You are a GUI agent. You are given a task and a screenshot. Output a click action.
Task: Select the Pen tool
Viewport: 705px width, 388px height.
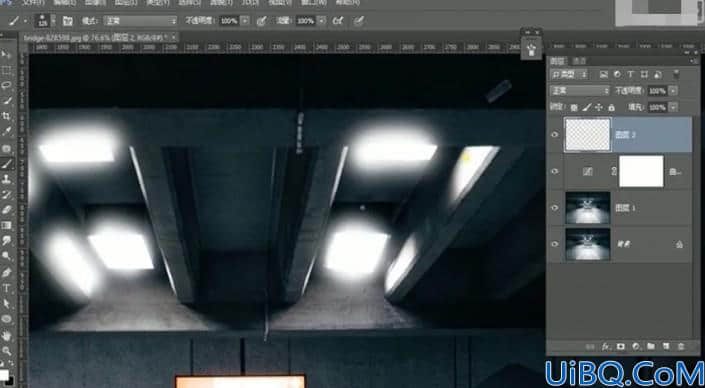tap(6, 272)
